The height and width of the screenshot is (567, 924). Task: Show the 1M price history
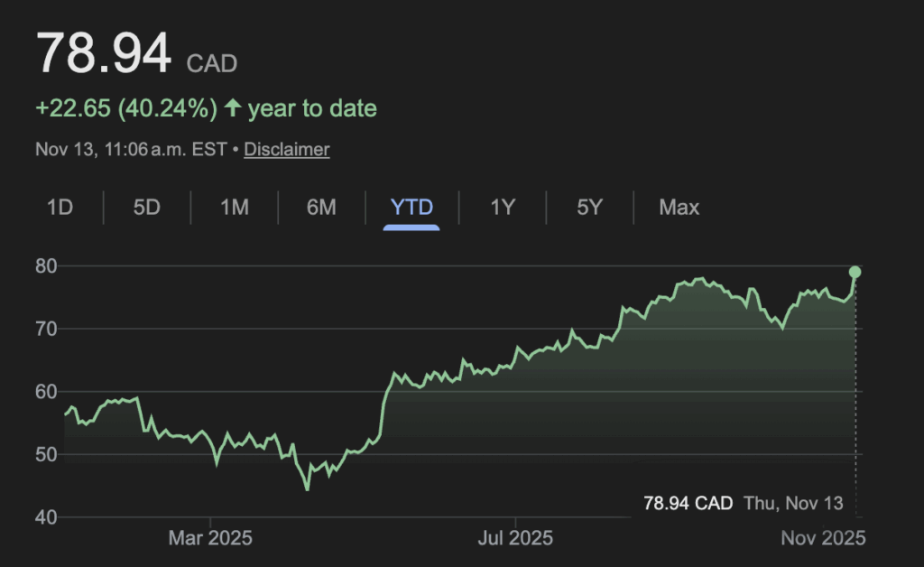235,208
